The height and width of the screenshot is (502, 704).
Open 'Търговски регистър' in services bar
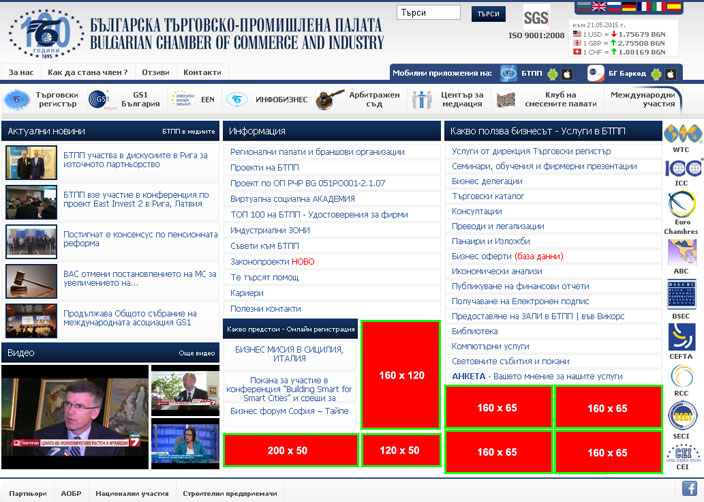click(x=43, y=100)
